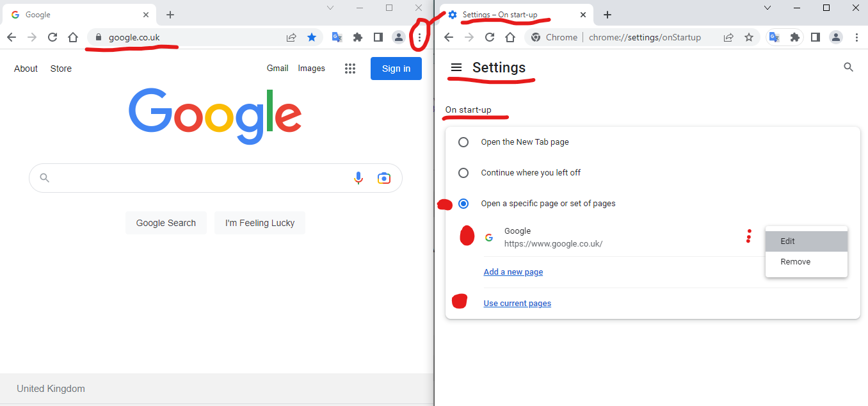Open new tab in Google window
The width and height of the screenshot is (868, 406).
[170, 15]
